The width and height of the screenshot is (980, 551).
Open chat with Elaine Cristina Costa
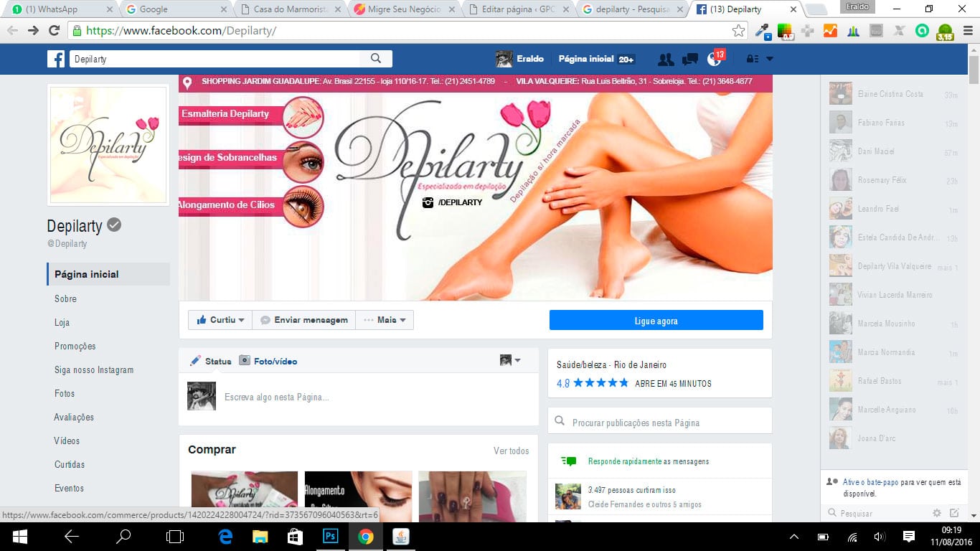pyautogui.click(x=894, y=93)
